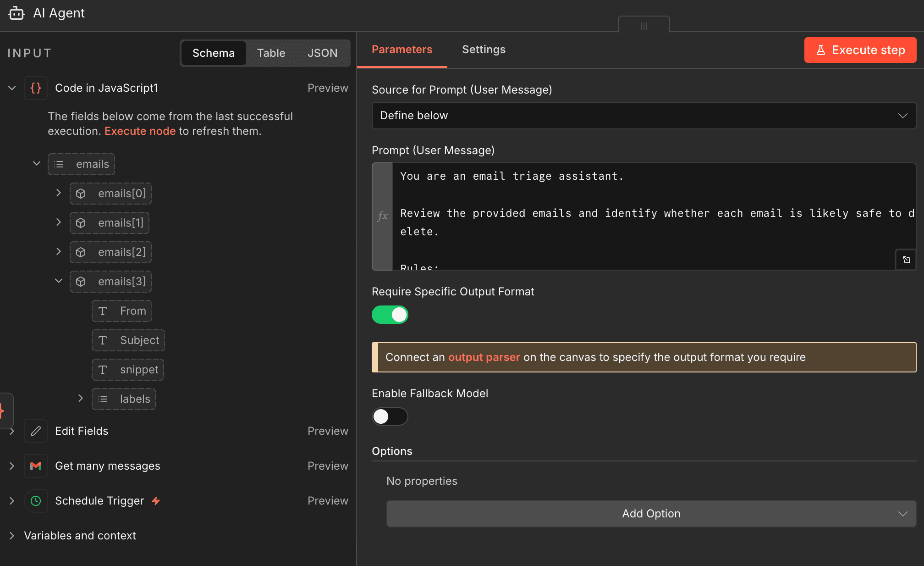Enable Fallback Model
924x566 pixels.
[390, 416]
